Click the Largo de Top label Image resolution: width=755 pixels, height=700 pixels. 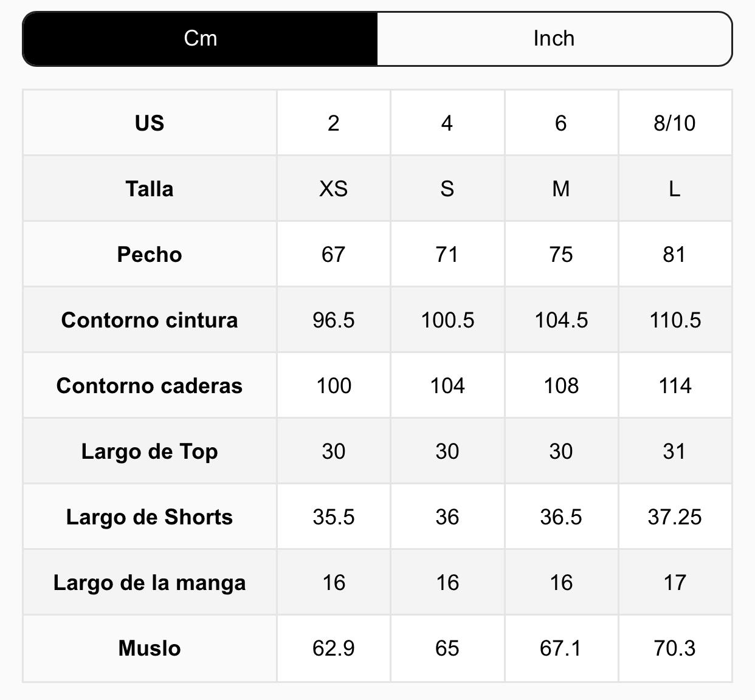[x=150, y=451]
